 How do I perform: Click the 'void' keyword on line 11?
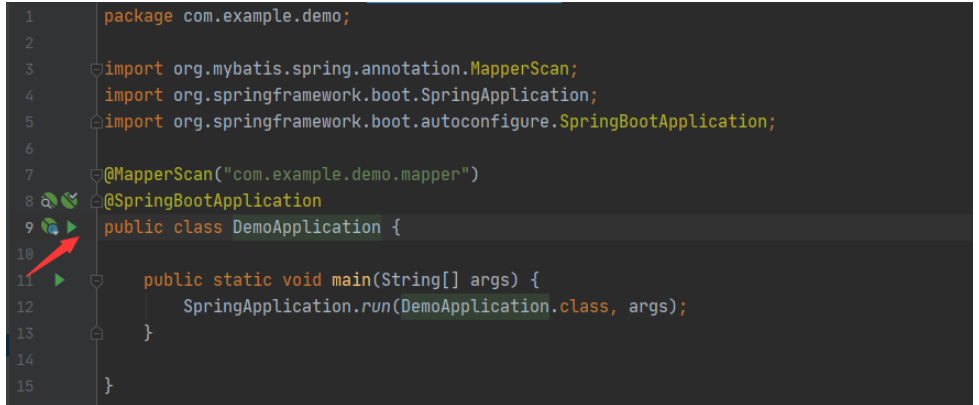pyautogui.click(x=302, y=280)
